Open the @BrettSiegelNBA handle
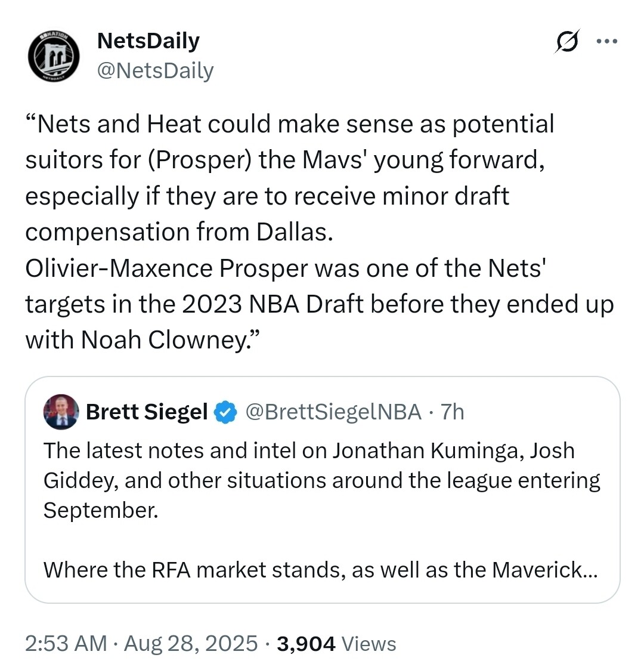644x670 pixels. (333, 412)
